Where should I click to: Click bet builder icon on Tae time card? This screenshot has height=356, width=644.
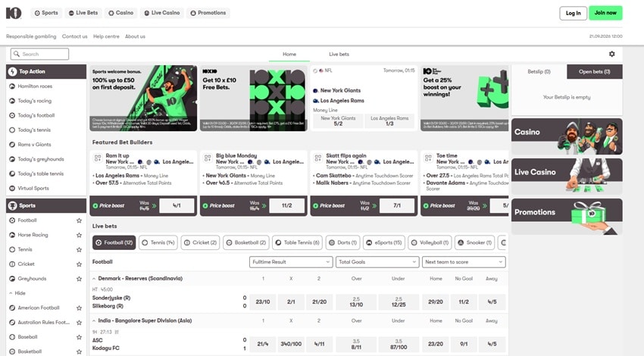[428, 158]
